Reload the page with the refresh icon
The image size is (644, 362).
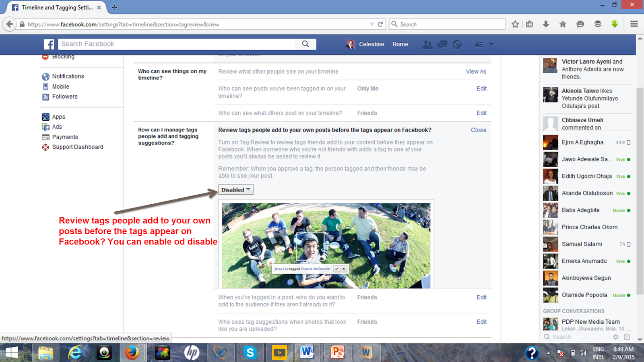point(380,24)
